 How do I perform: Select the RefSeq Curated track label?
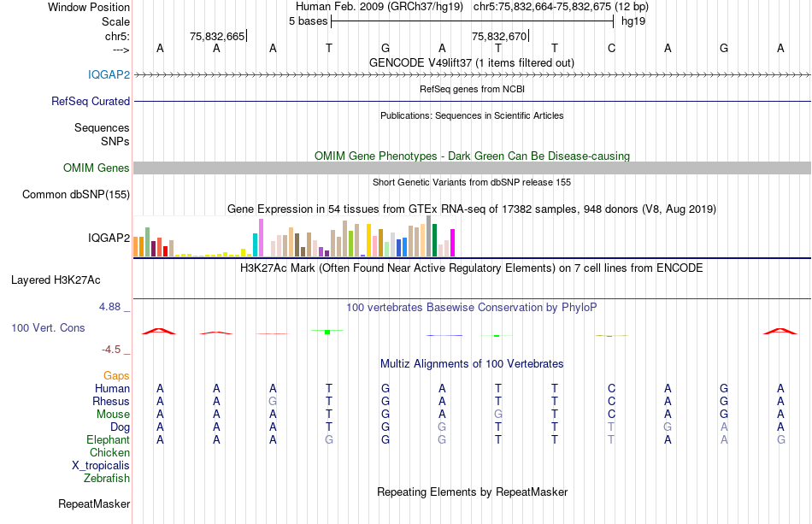click(x=90, y=101)
